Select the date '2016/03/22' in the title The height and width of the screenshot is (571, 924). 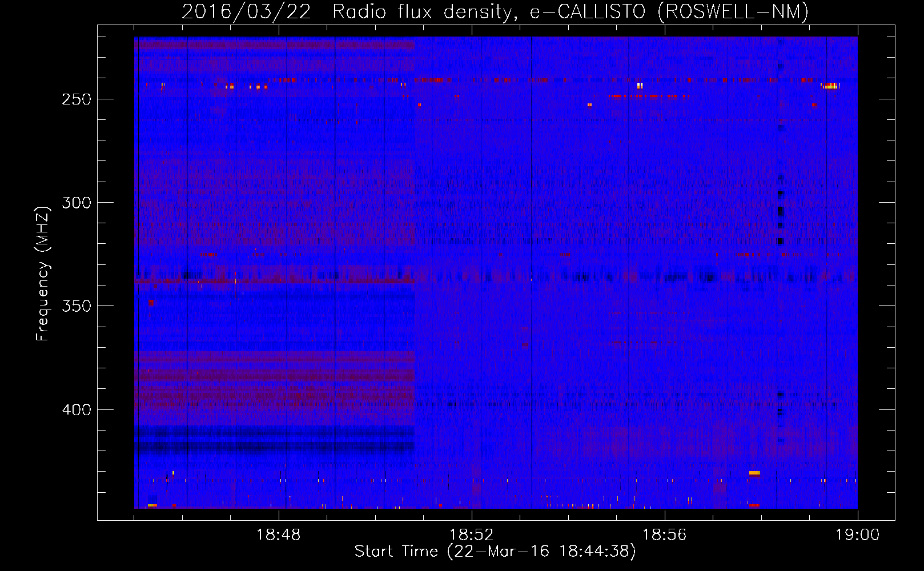pos(247,11)
